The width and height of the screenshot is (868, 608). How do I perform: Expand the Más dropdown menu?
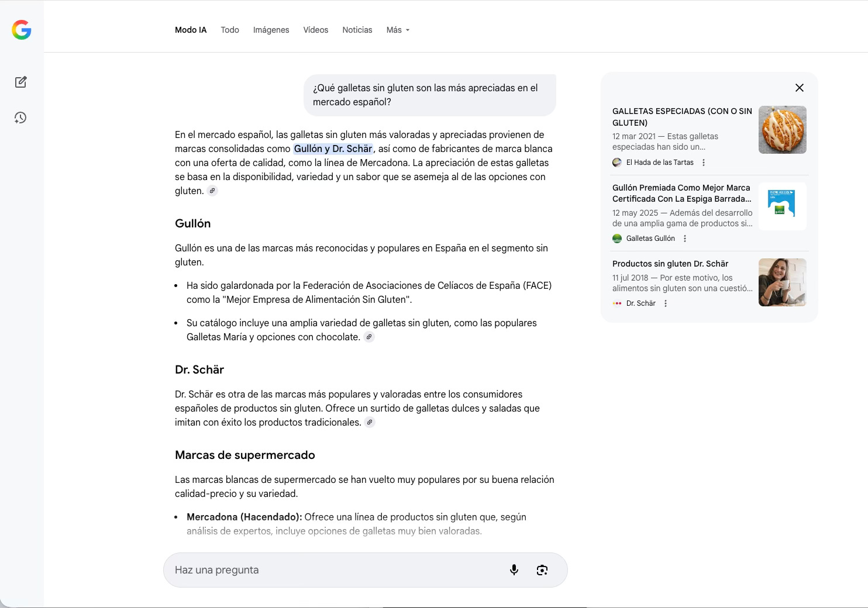tap(398, 30)
